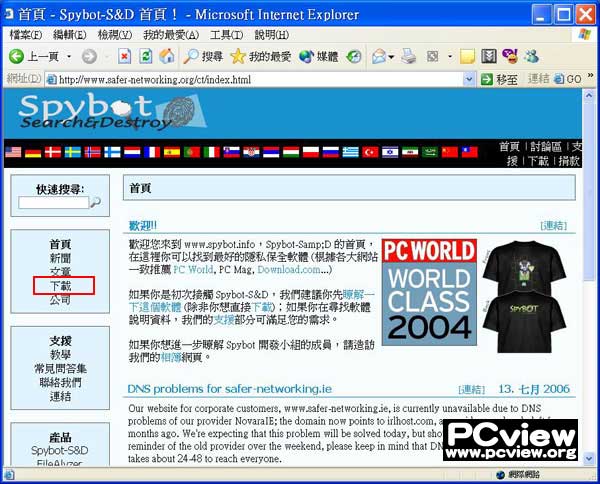Select the Norwegian flag
This screenshot has width=600, height=484.
[93, 152]
